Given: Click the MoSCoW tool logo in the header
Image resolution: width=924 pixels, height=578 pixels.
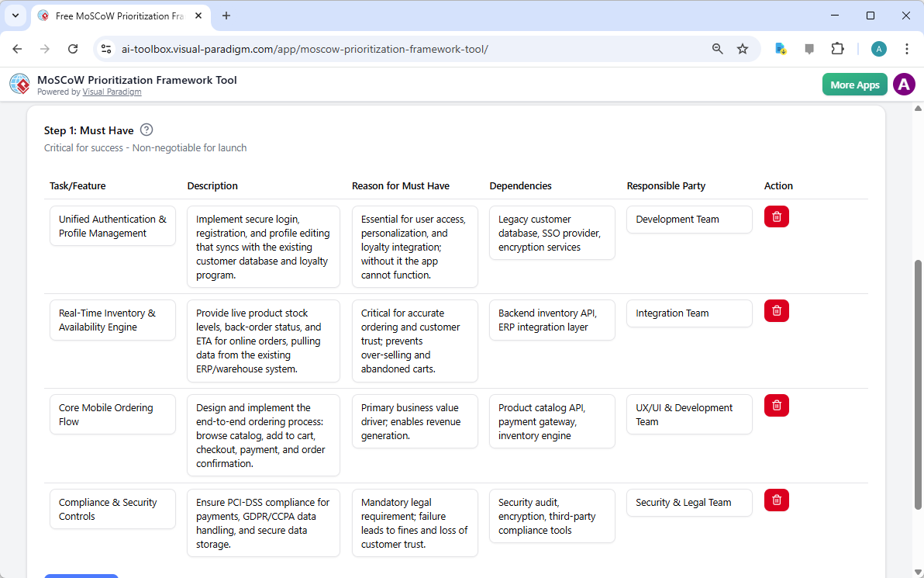Looking at the screenshot, I should pos(19,84).
